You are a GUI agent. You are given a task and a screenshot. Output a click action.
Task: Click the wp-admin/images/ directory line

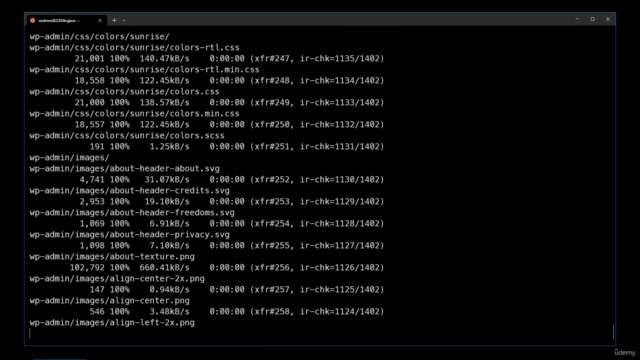(69, 158)
